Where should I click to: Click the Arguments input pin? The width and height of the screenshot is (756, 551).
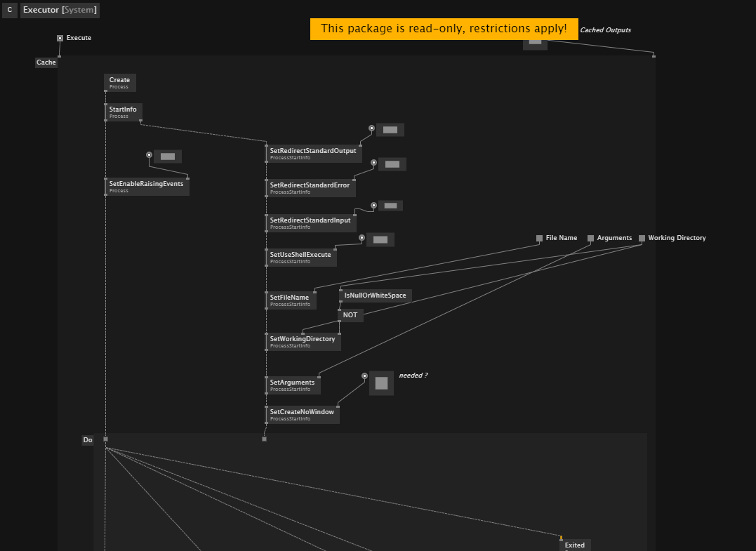tap(590, 238)
